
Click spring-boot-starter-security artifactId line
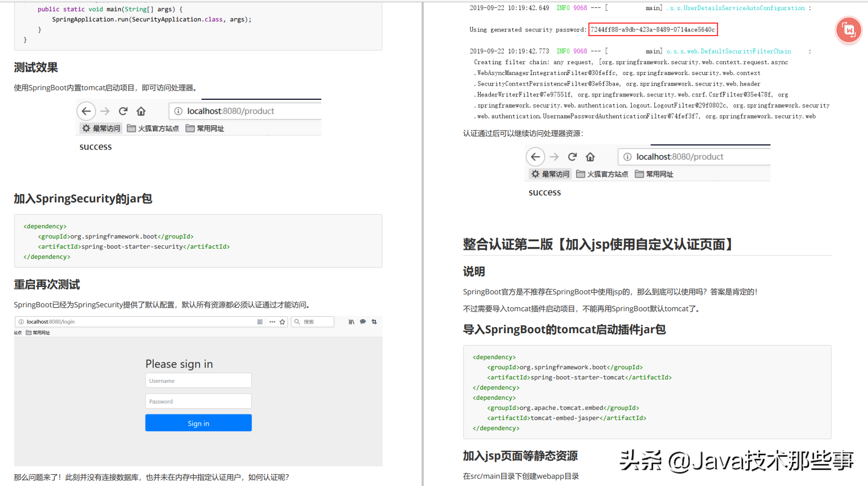(x=134, y=246)
